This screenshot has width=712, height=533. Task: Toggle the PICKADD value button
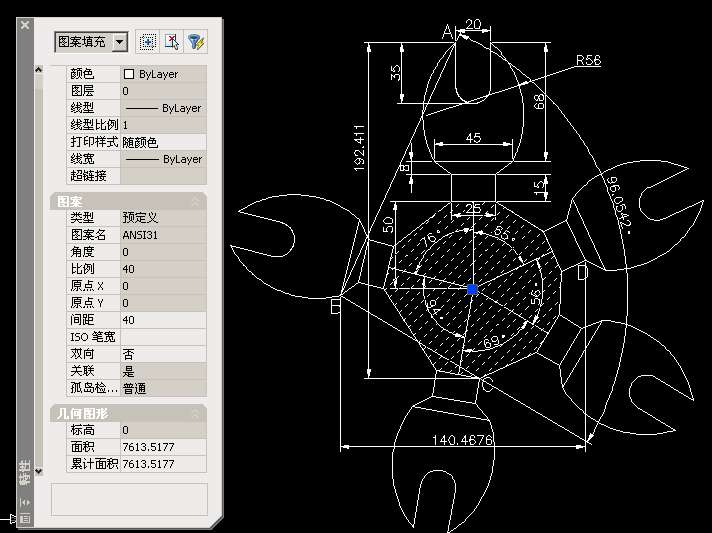click(148, 42)
